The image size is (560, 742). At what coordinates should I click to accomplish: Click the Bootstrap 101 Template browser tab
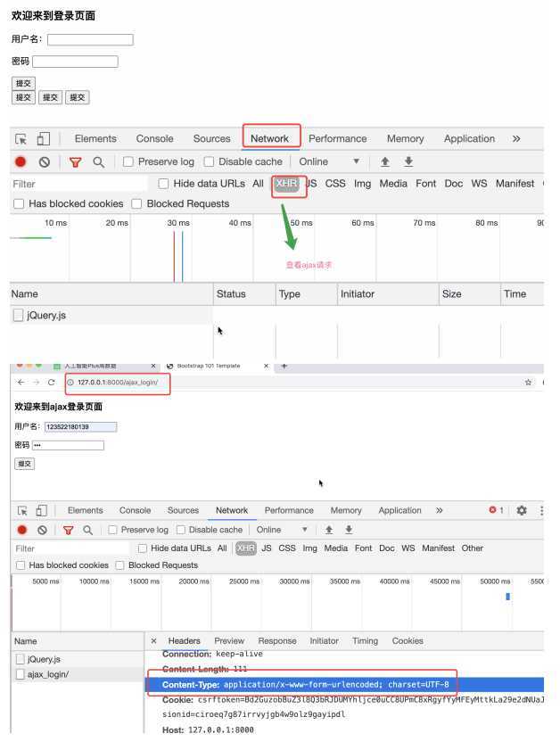[218, 366]
